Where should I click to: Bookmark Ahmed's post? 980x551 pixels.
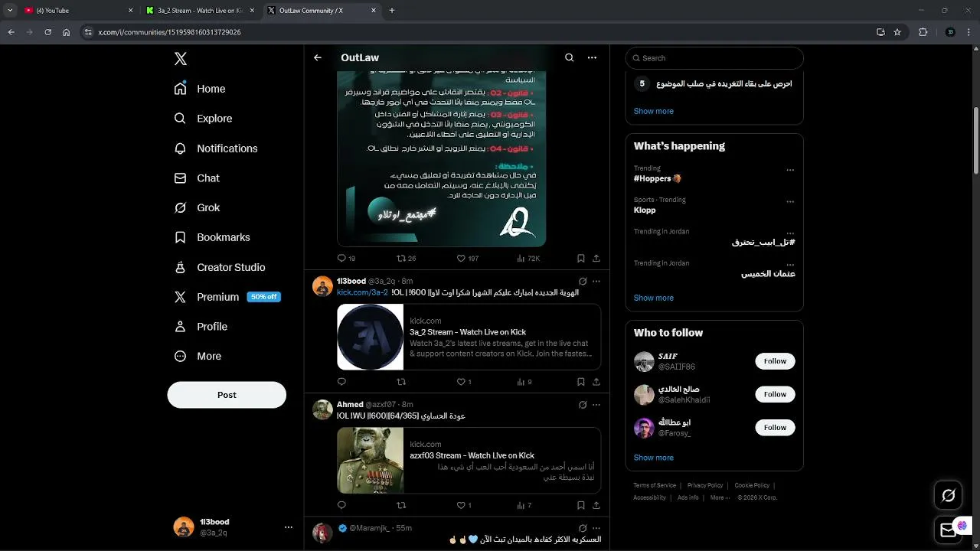coord(581,505)
